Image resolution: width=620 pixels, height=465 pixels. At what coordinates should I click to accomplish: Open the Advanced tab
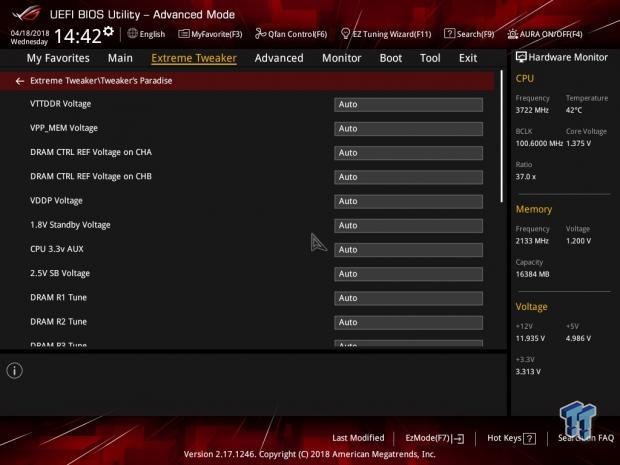click(279, 58)
